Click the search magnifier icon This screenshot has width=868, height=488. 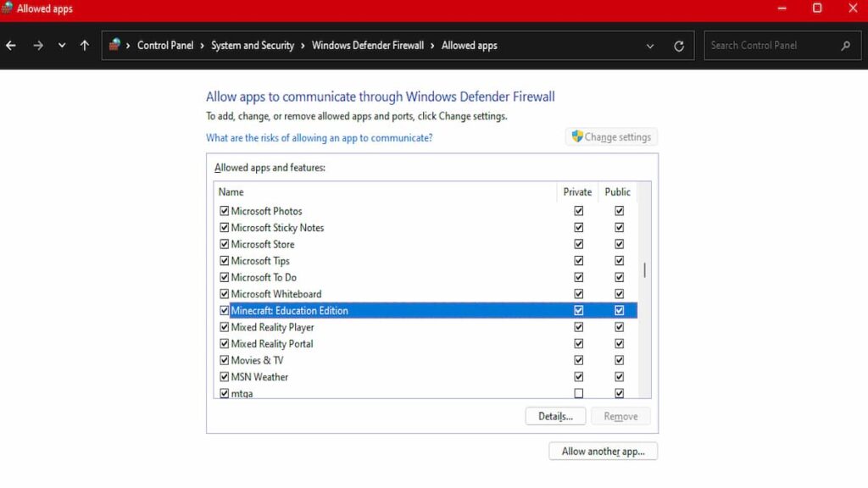(845, 46)
